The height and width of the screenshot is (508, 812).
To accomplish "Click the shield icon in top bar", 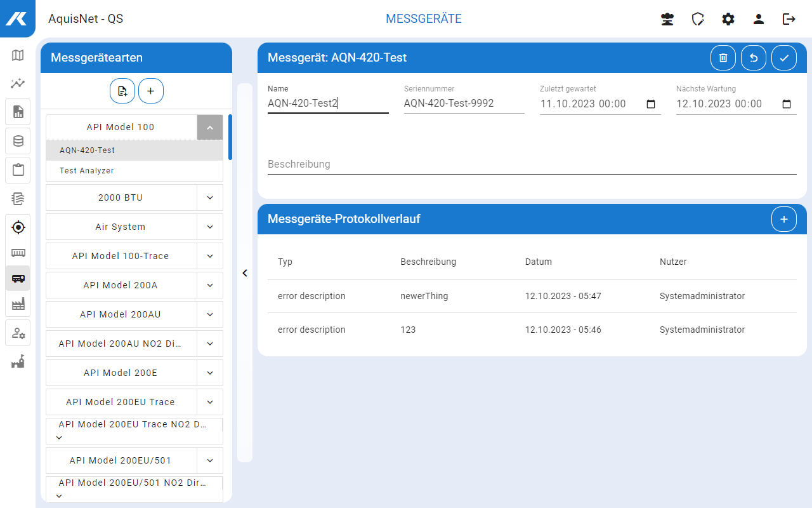I will click(x=698, y=19).
